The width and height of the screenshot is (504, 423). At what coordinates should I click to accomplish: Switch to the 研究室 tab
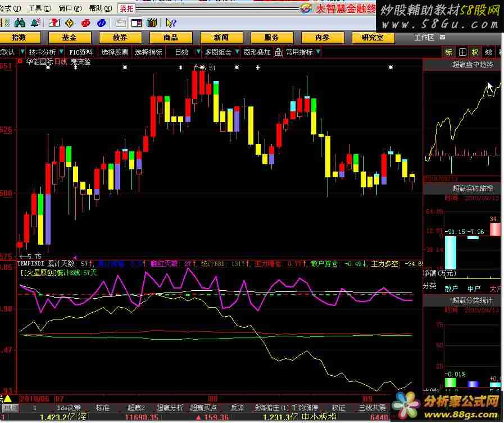pyautogui.click(x=373, y=38)
